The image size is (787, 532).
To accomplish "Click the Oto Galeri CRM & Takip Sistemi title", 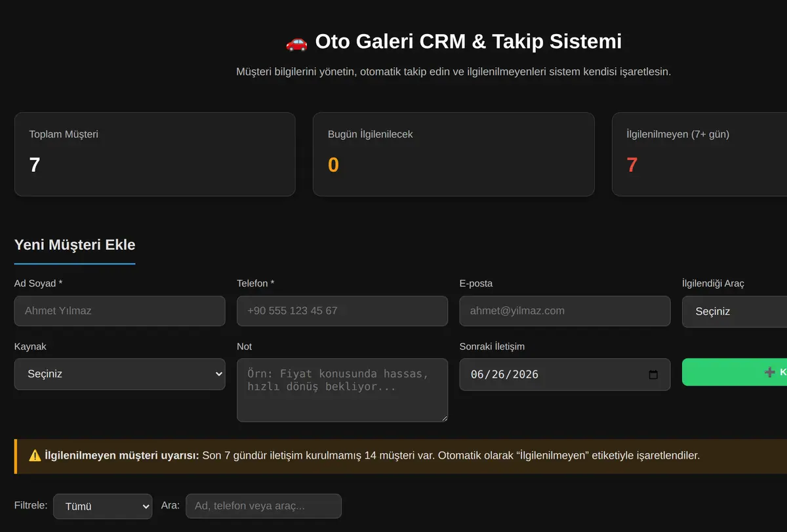I will tap(468, 41).
